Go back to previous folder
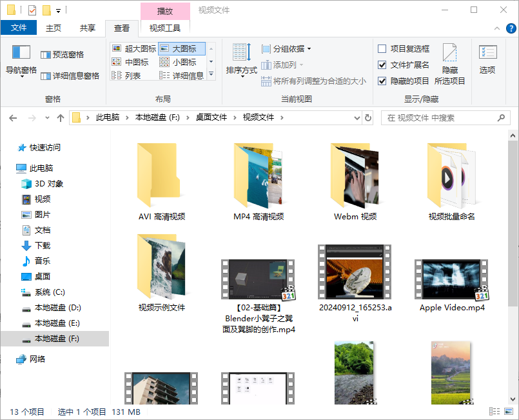Image resolution: width=519 pixels, height=420 pixels. [x=13, y=118]
